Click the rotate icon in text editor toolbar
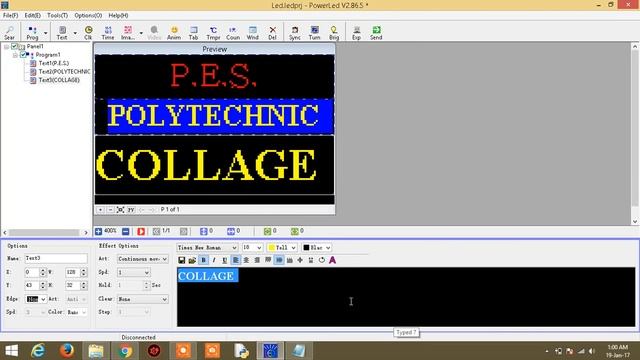Screen dimensions: 640x360 pyautogui.click(x=322, y=260)
